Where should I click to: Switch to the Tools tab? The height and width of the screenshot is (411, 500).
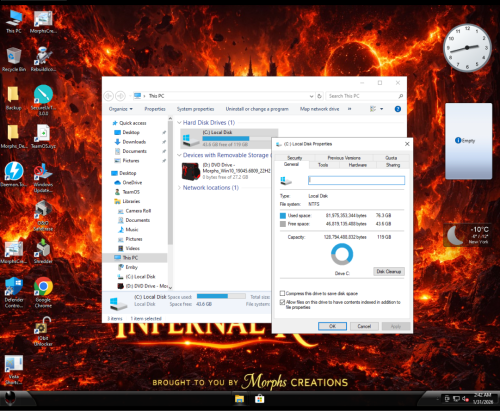coord(323,165)
